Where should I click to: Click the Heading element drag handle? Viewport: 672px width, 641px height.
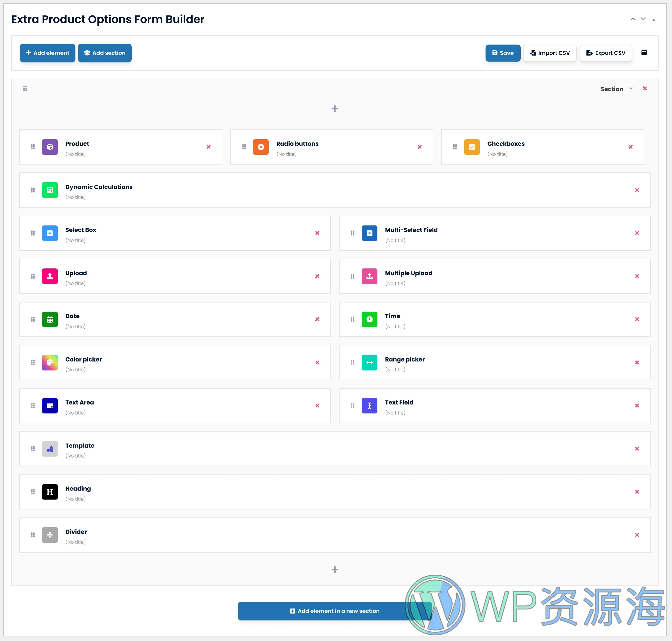pos(33,492)
